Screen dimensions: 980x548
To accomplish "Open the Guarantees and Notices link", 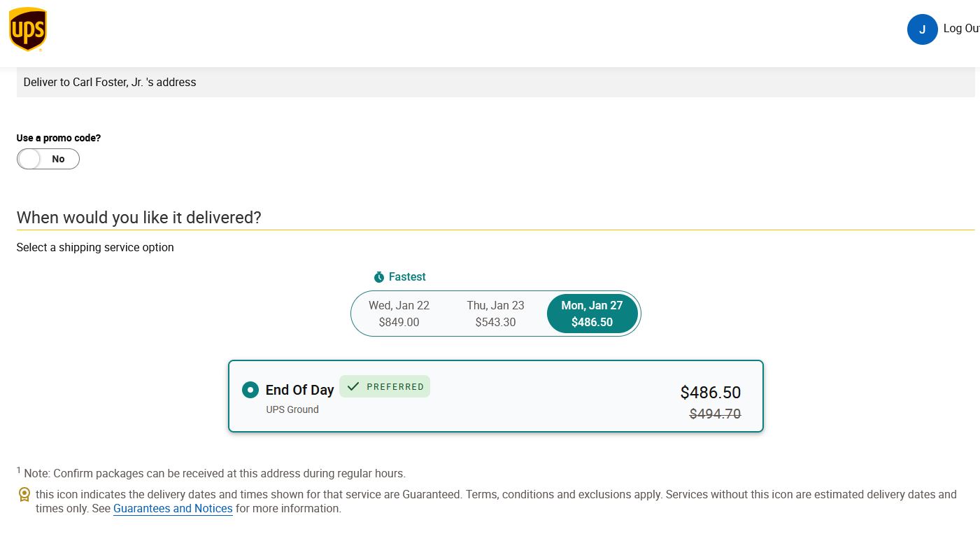I will [173, 509].
